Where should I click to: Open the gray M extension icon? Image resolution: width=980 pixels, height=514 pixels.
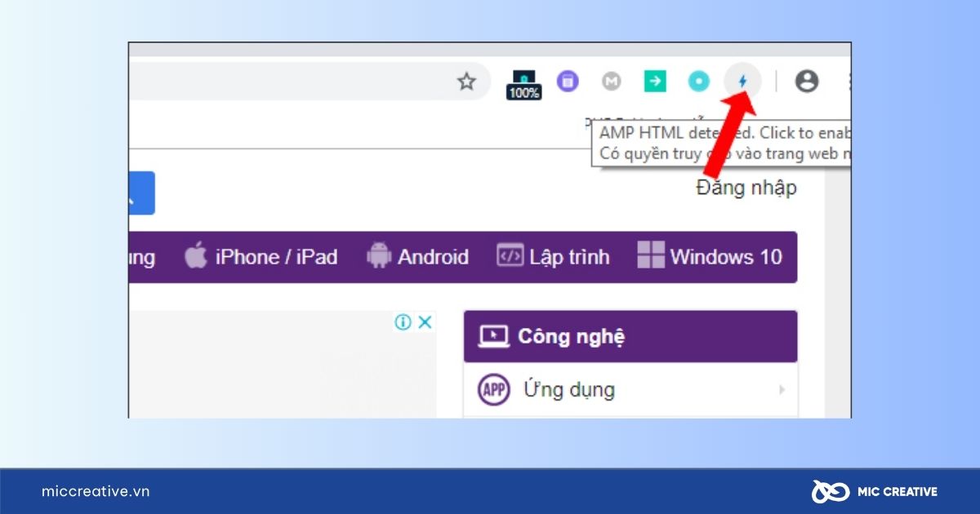pyautogui.click(x=612, y=81)
